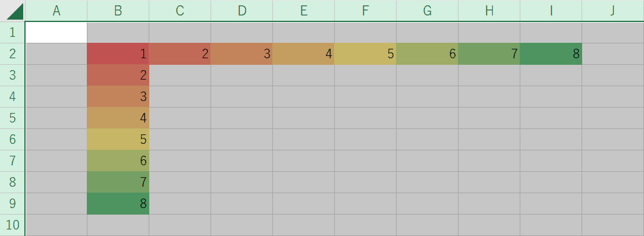The image size is (644, 236).
Task: Click the white cell A1
Action: pyautogui.click(x=56, y=33)
